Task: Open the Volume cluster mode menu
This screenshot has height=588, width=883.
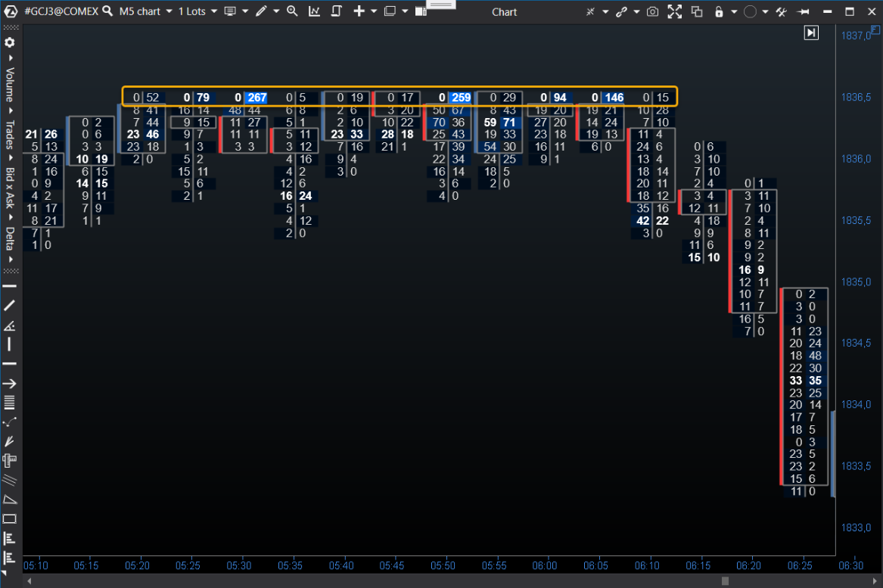Action: tap(10, 83)
